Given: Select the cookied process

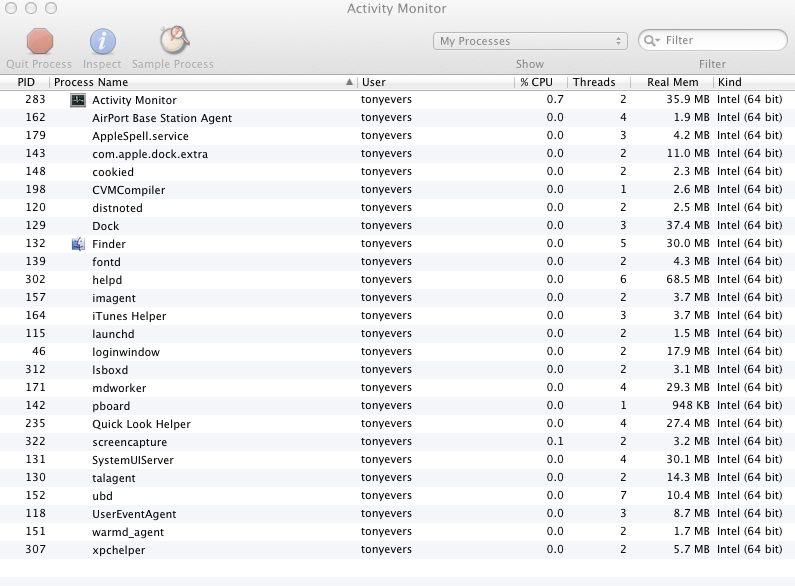Looking at the screenshot, I should coord(398,172).
